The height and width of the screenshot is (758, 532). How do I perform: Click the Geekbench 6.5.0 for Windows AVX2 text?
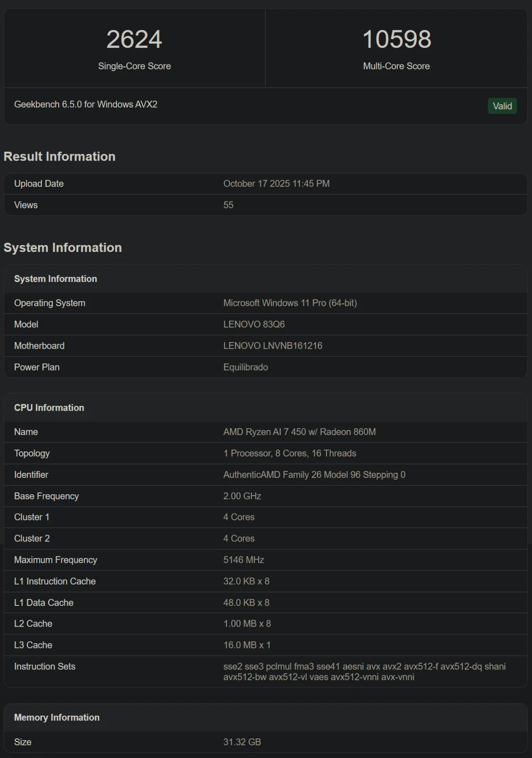pos(86,104)
